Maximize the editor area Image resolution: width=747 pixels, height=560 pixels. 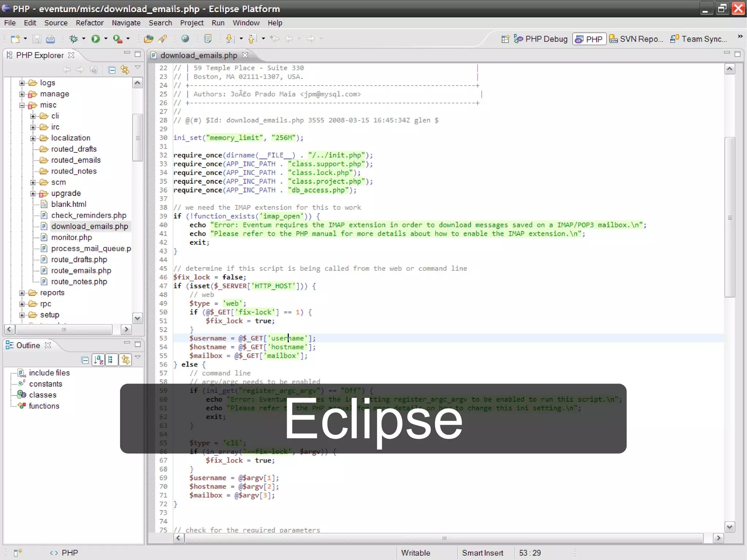click(x=737, y=54)
